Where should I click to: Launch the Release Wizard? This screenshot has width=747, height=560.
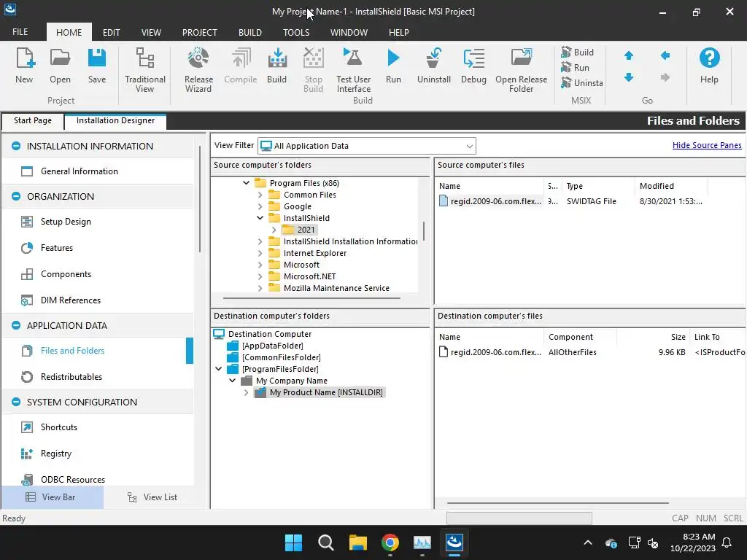click(x=198, y=69)
